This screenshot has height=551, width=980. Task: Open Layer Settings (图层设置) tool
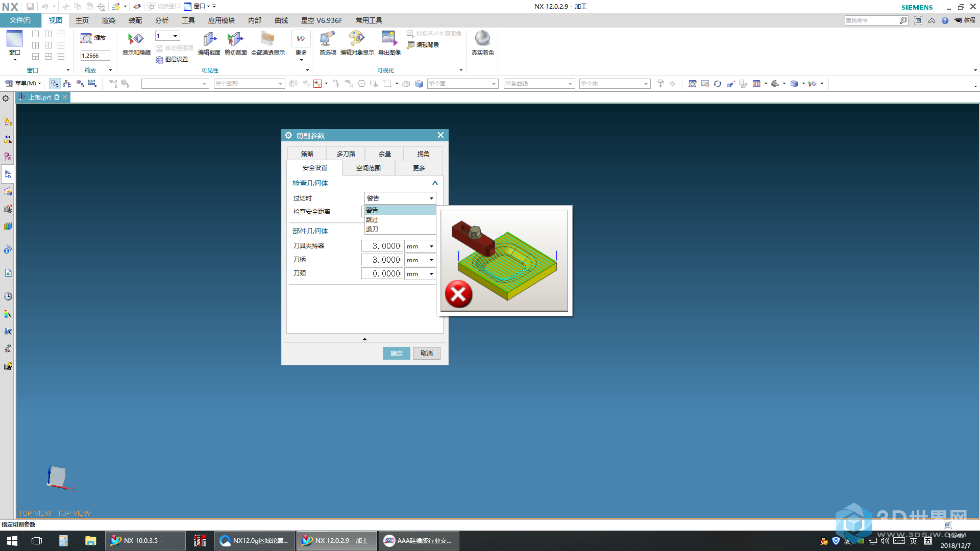pos(172,60)
